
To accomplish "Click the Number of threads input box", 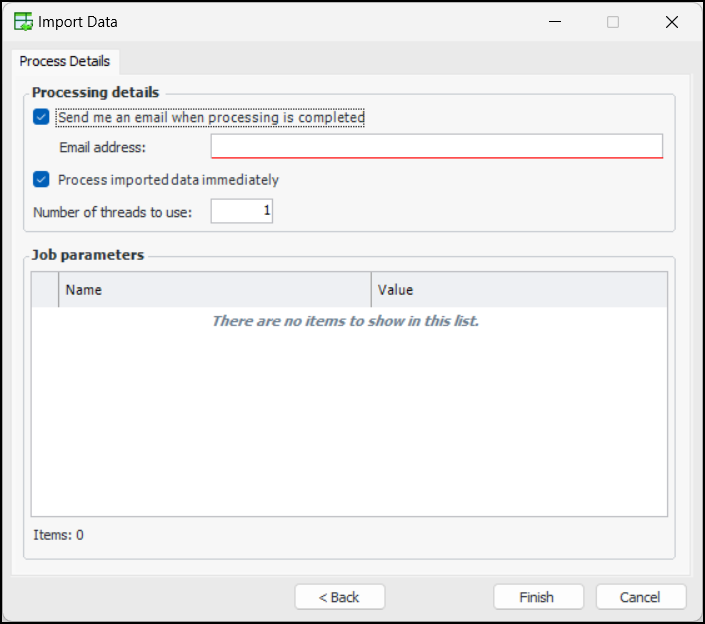I will [241, 211].
